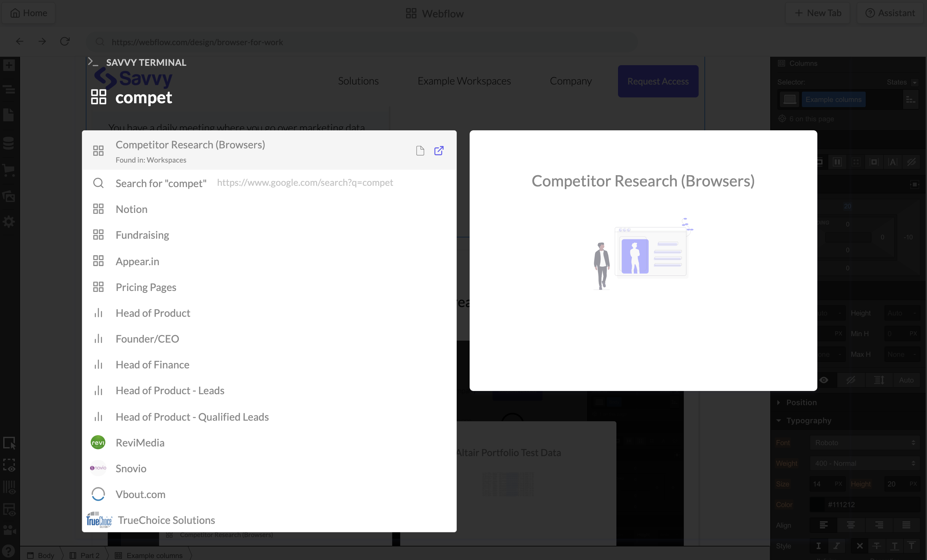Image resolution: width=927 pixels, height=560 pixels.
Task: Select the ReviMedia result
Action: 269,443
